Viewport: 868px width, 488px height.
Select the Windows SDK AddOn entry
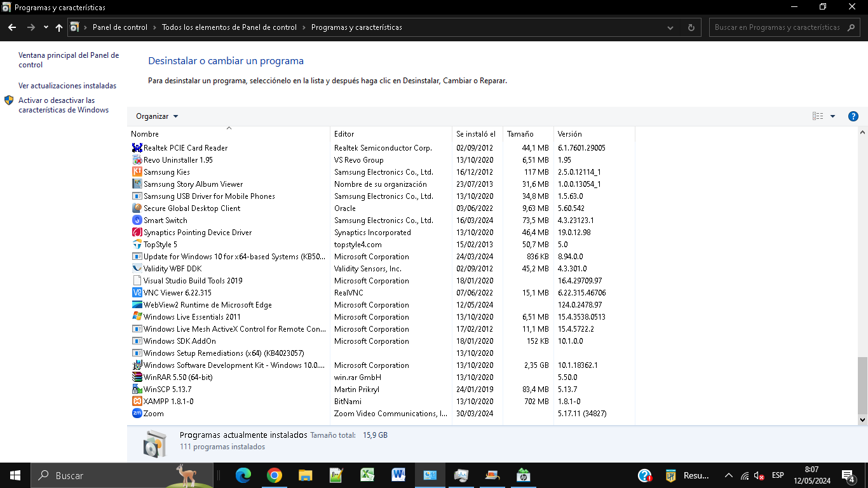coord(383,341)
